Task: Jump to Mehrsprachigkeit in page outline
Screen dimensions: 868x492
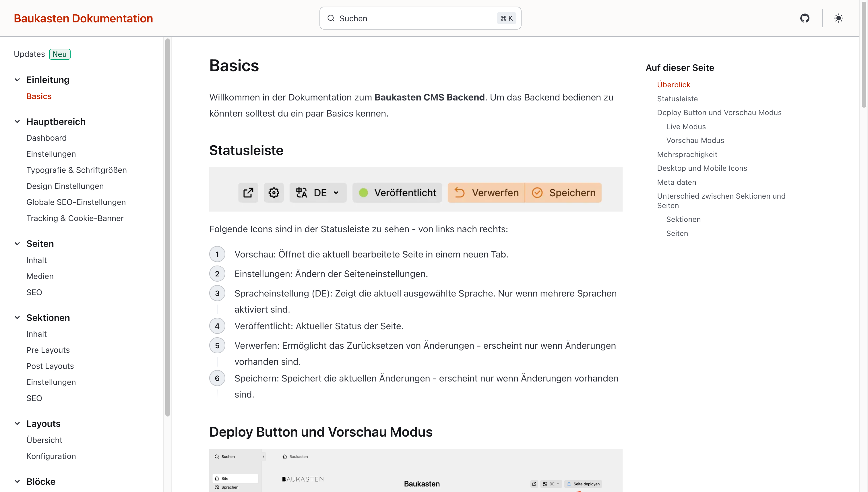Action: pyautogui.click(x=687, y=154)
